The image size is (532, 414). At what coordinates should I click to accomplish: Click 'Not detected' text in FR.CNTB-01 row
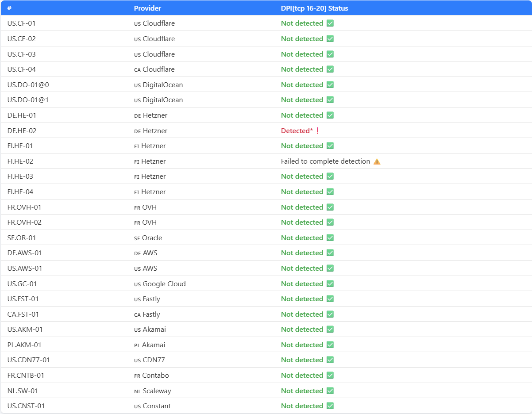tap(302, 376)
